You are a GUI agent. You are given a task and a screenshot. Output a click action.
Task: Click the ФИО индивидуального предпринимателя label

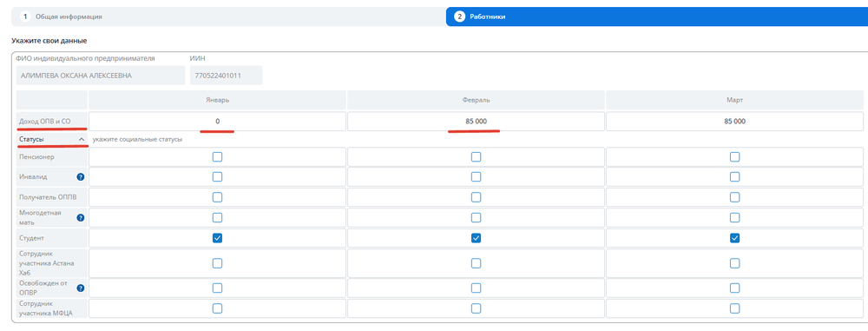point(85,57)
